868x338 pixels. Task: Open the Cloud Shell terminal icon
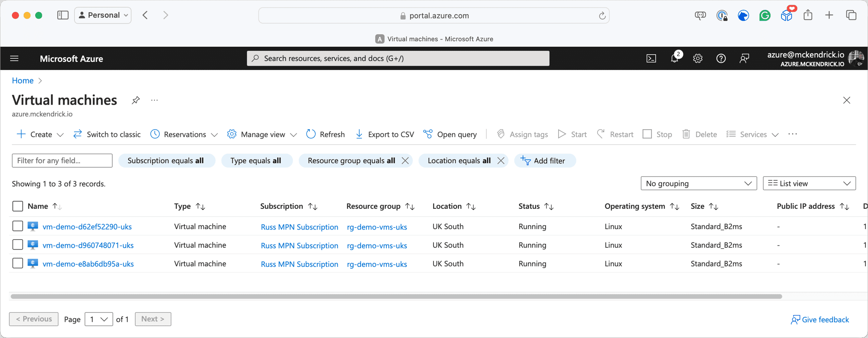point(651,58)
